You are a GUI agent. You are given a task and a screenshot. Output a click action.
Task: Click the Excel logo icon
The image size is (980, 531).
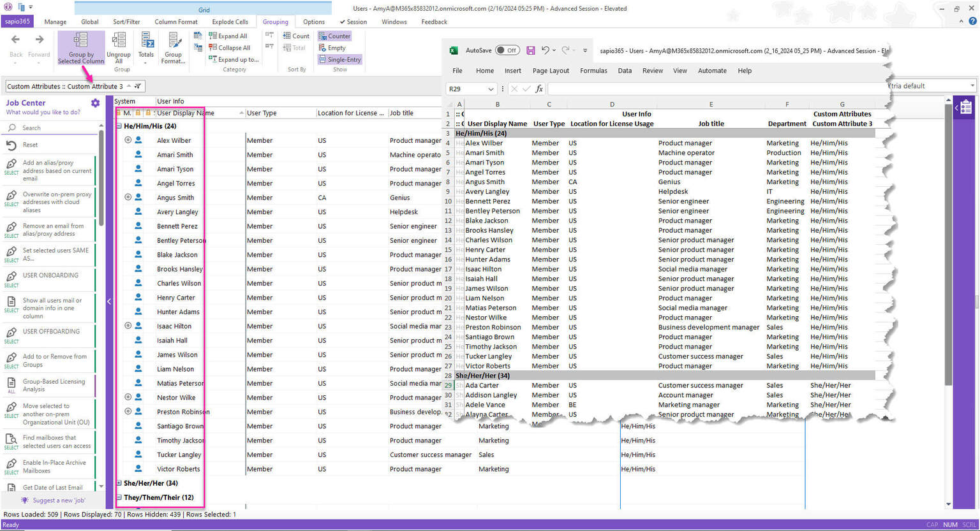454,50
